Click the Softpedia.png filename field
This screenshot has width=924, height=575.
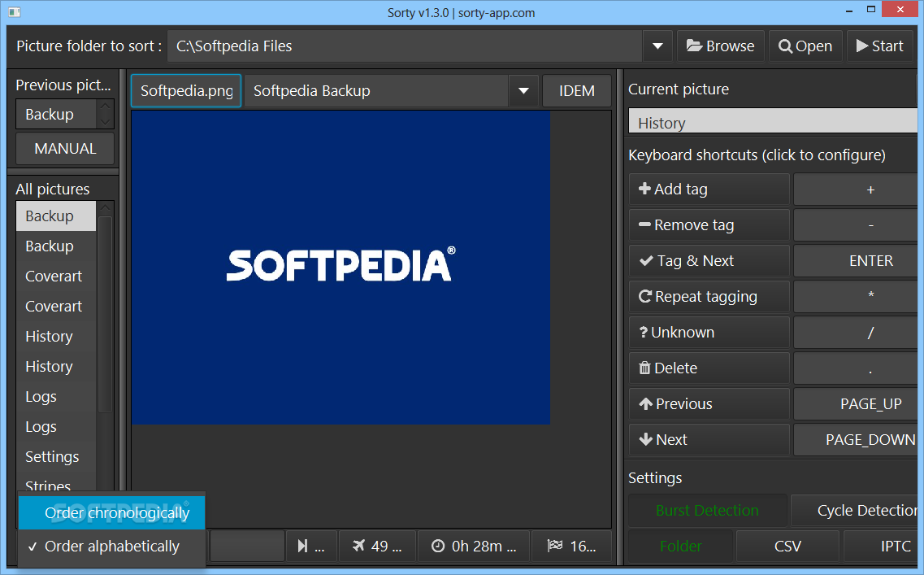click(186, 91)
